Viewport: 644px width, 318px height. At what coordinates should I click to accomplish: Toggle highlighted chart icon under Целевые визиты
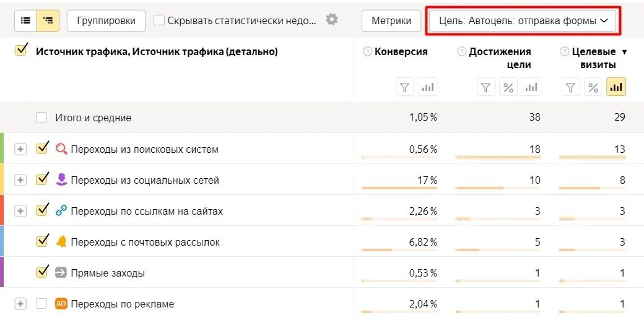pyautogui.click(x=616, y=87)
